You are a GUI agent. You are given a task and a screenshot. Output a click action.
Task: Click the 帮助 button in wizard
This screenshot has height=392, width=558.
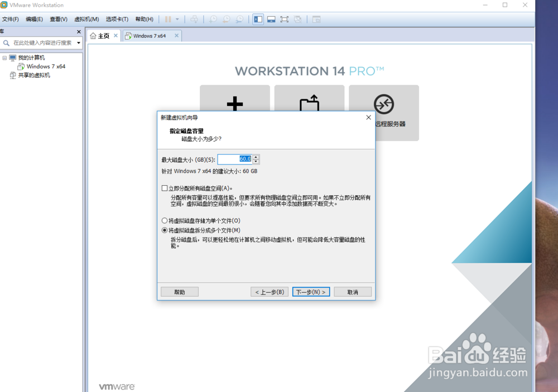179,292
